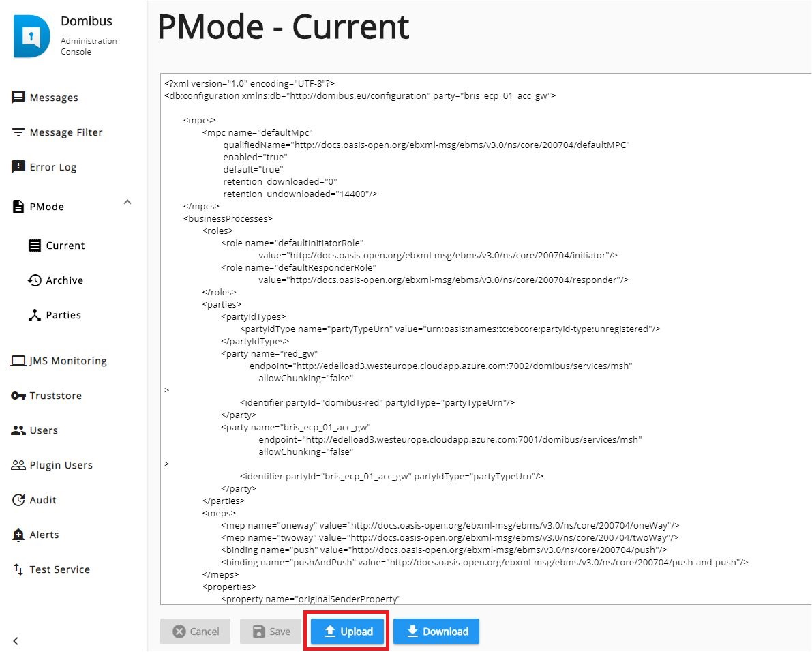
Task: Click the '<businessProcesses>' line
Action: tap(228, 218)
